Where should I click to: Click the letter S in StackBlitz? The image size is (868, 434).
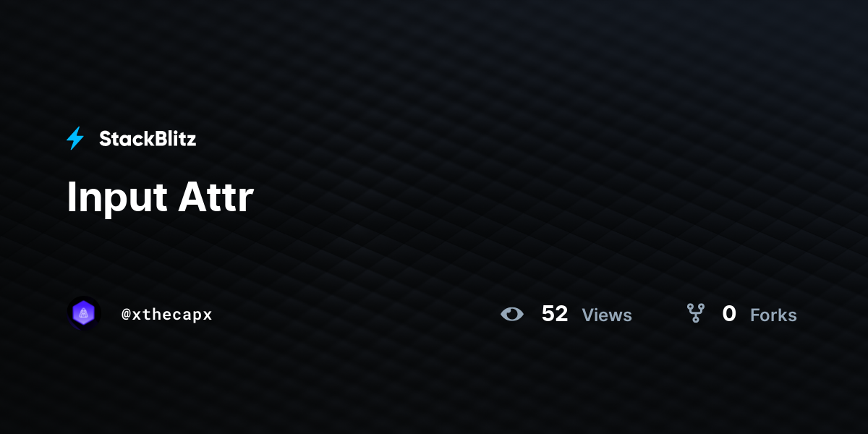[x=106, y=139]
